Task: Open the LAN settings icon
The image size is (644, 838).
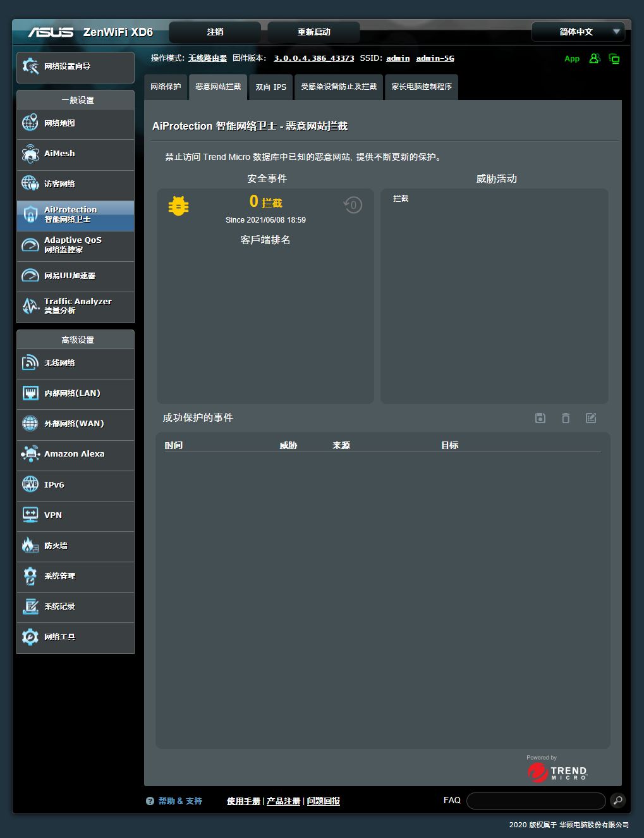Action: (30, 393)
